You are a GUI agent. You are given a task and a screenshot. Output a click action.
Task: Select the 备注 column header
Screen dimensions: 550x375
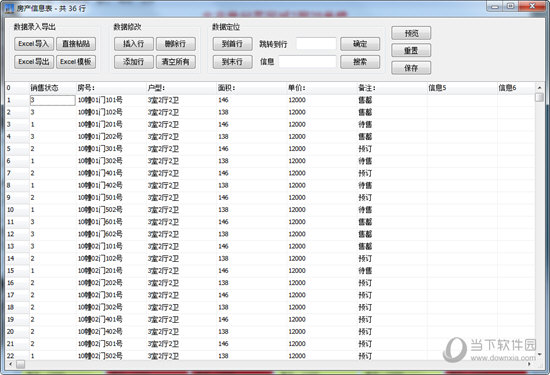[x=392, y=88]
